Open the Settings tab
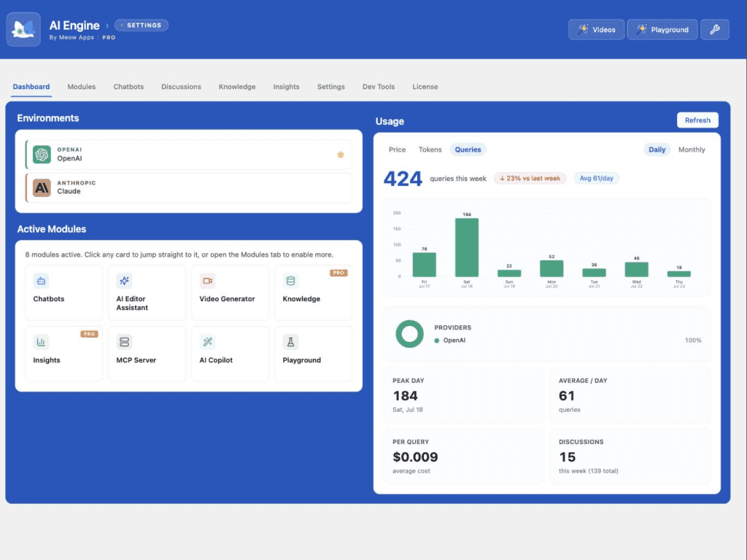Image resolution: width=747 pixels, height=560 pixels. coord(331,87)
